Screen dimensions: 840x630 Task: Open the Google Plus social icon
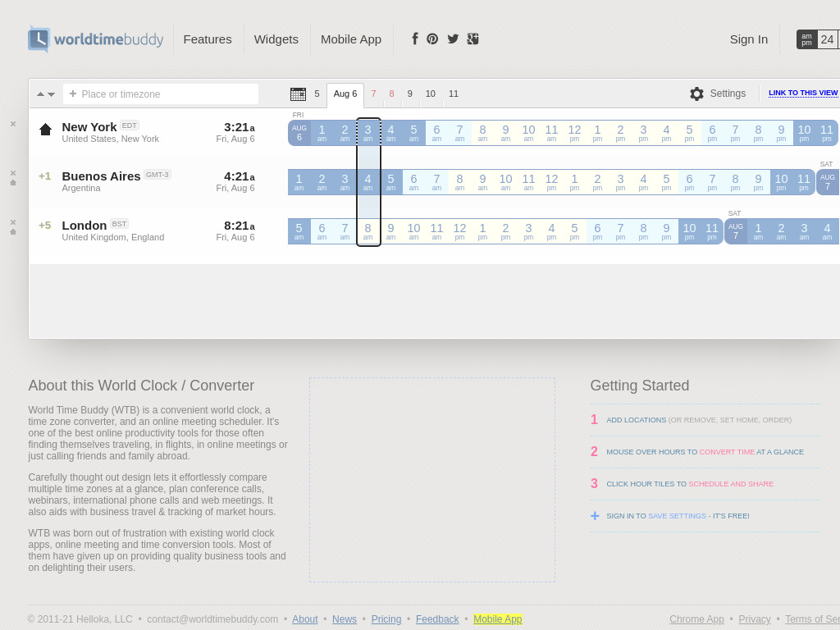[x=472, y=39]
